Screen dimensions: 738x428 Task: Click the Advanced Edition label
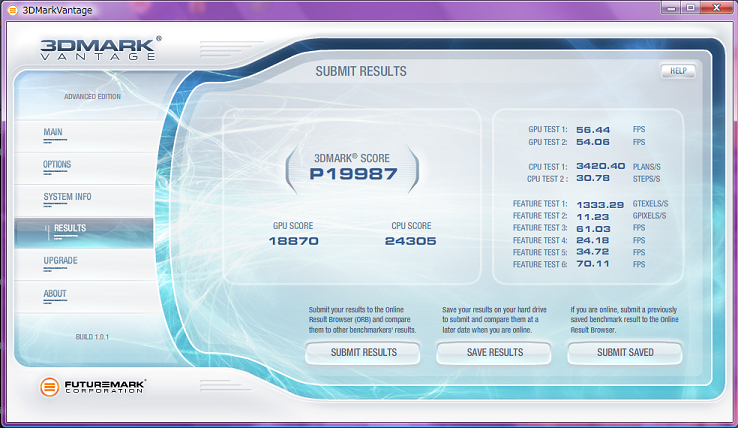(x=92, y=97)
